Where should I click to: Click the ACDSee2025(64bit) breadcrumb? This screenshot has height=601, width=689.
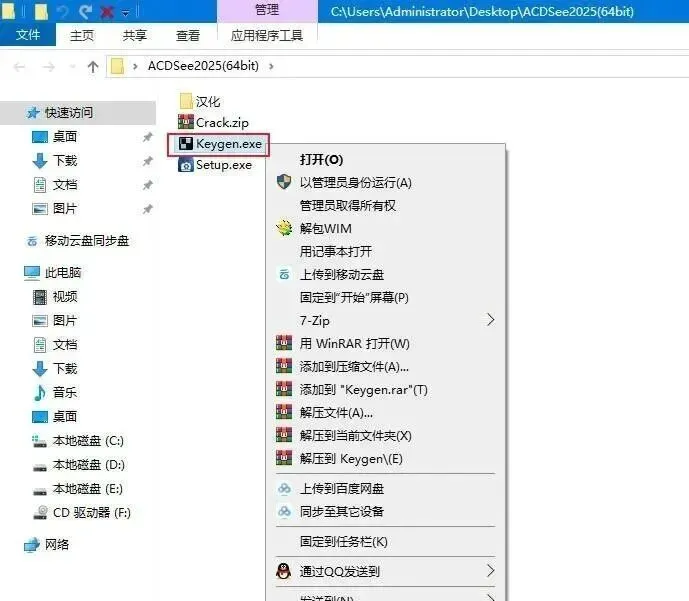pyautogui.click(x=203, y=66)
